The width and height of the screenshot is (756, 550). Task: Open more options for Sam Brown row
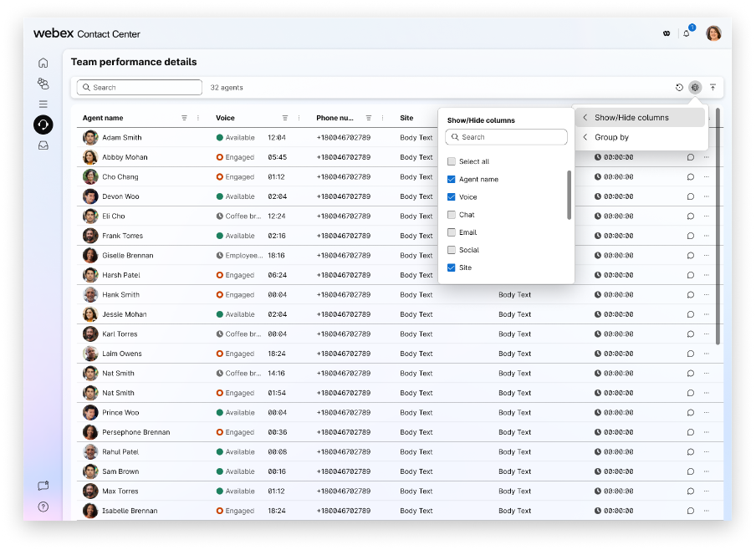pos(706,471)
